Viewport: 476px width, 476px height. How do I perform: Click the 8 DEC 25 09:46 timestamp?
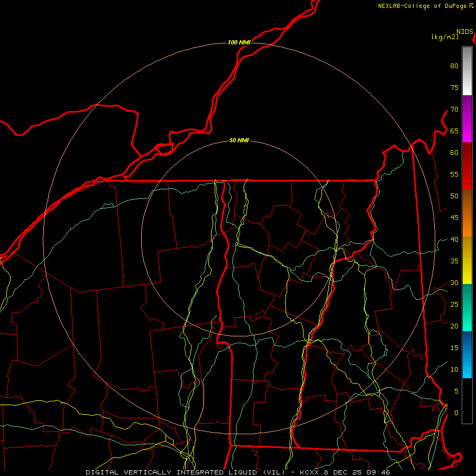click(x=357, y=472)
